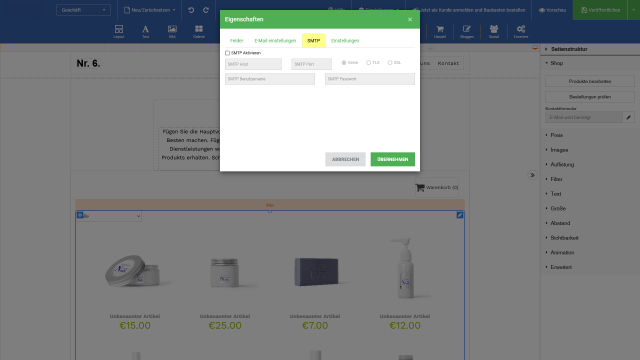Open the Geschäft dropdown
Screen dimensions: 640x360
[x=83, y=10]
